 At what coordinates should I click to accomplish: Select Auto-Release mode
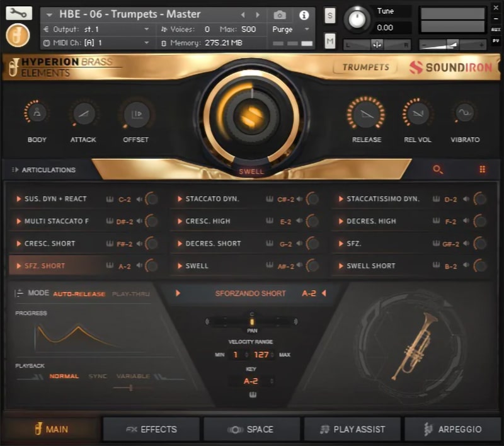[79, 294]
